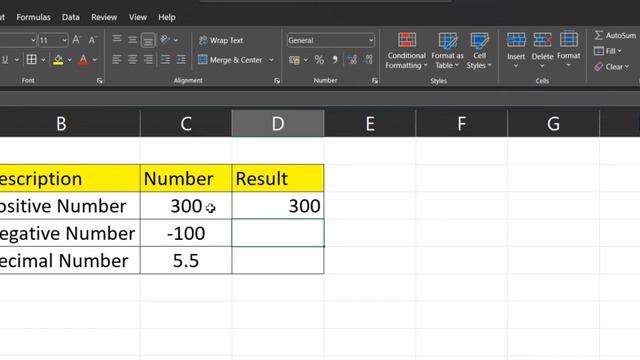Center text horizontally in cell
Viewport: 640px width, 360px height.
[x=132, y=60]
